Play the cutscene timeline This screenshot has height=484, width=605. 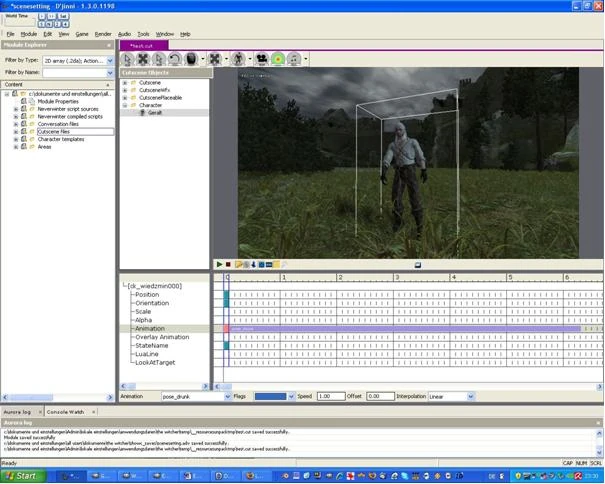tap(219, 264)
